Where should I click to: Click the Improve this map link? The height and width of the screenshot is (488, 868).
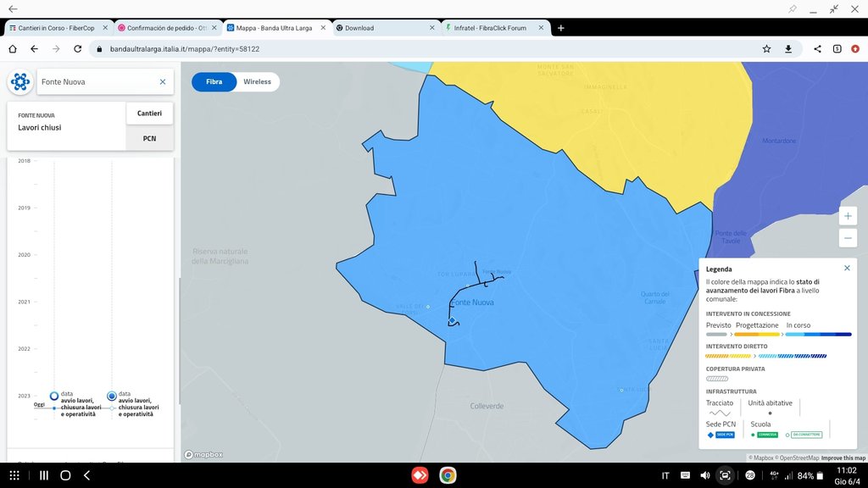pyautogui.click(x=843, y=457)
